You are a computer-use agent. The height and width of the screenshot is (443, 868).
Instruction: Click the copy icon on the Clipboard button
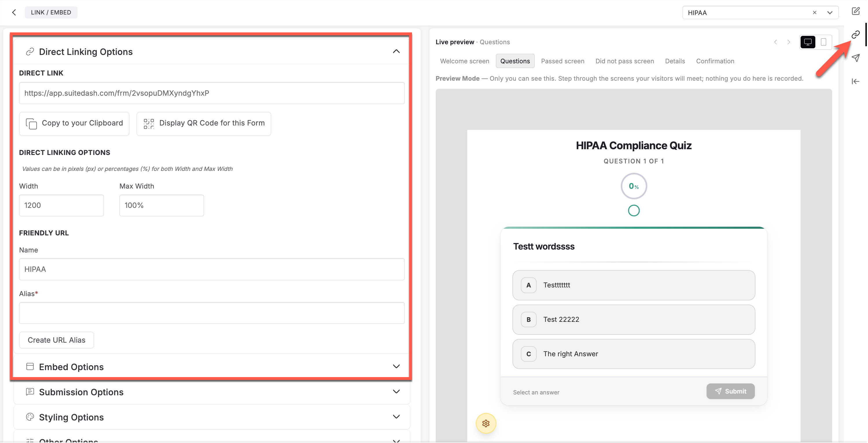pyautogui.click(x=31, y=124)
